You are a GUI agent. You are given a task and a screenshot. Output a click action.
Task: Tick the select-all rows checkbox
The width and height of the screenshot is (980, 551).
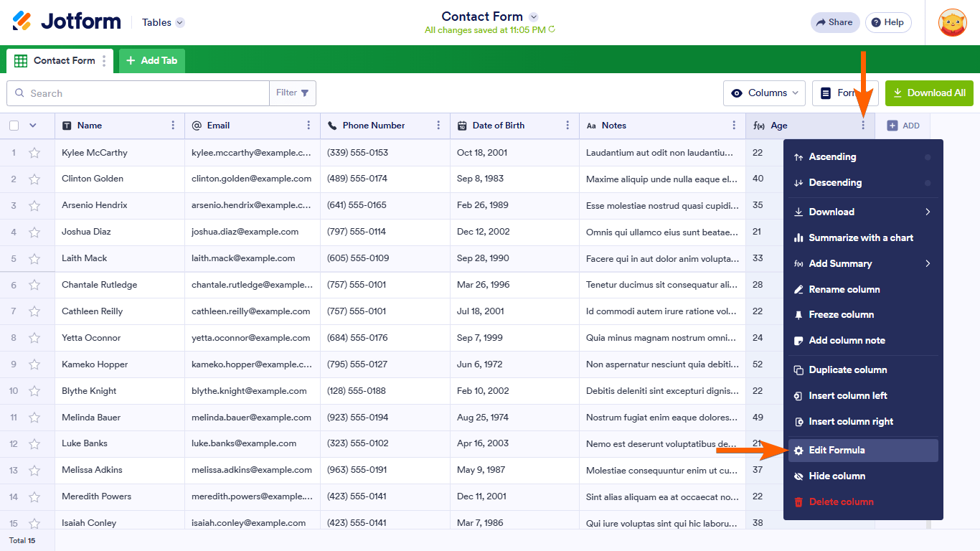click(x=14, y=126)
